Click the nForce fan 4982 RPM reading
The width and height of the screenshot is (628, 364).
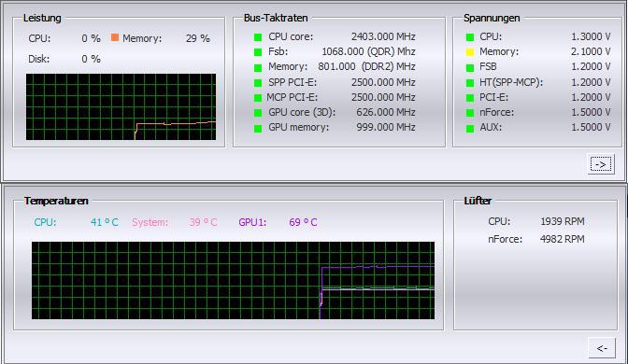pyautogui.click(x=563, y=239)
